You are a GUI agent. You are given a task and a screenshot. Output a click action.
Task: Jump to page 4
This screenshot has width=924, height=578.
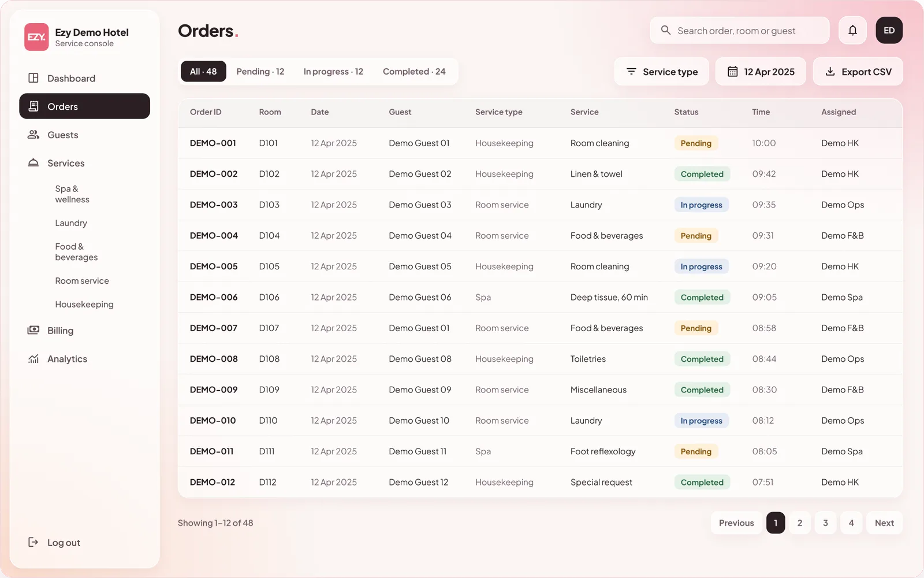click(x=851, y=523)
